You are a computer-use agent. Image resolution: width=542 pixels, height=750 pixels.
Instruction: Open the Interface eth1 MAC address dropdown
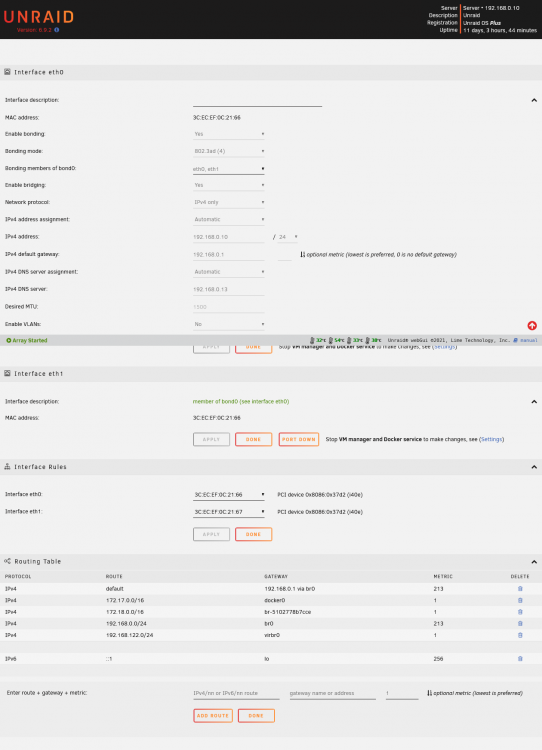click(229, 512)
